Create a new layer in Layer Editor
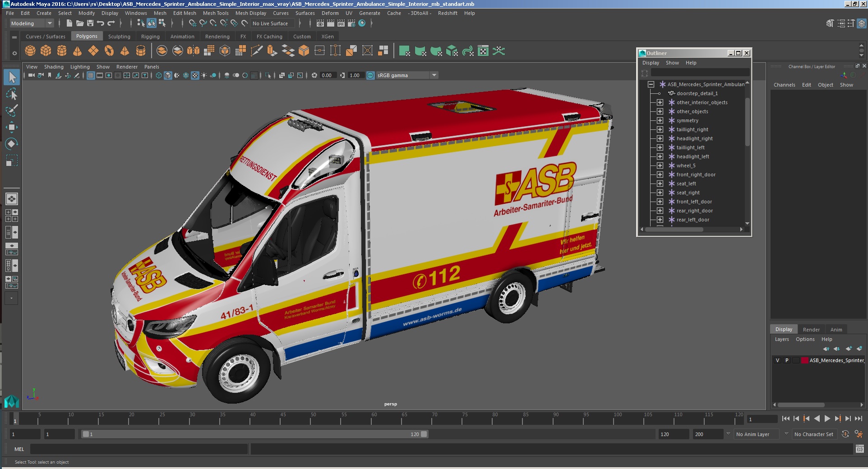This screenshot has height=469, width=868. point(849,348)
